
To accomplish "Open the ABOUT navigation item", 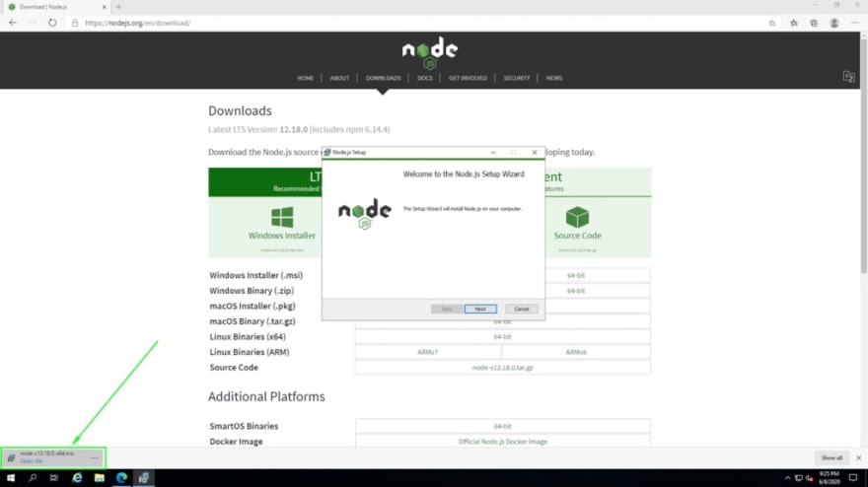I will pos(339,78).
